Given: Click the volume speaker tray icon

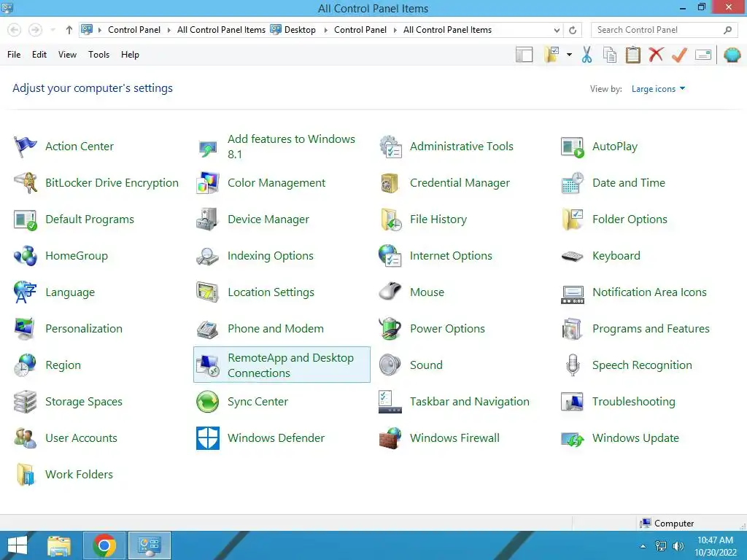Looking at the screenshot, I should pyautogui.click(x=678, y=546).
